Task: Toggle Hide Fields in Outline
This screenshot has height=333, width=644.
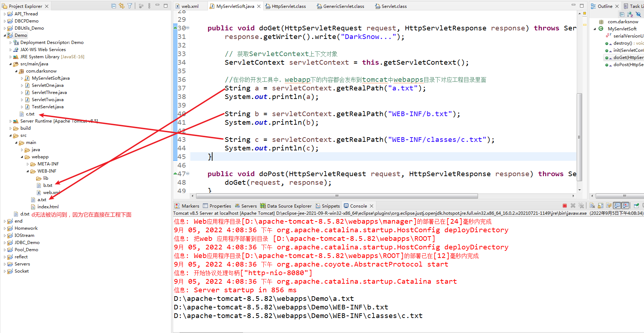Action: [638, 15]
